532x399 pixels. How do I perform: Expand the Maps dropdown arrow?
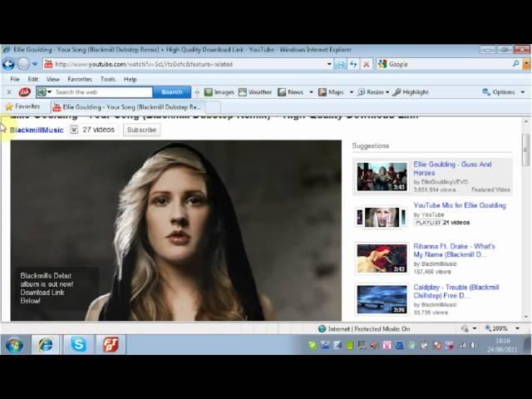(x=351, y=92)
